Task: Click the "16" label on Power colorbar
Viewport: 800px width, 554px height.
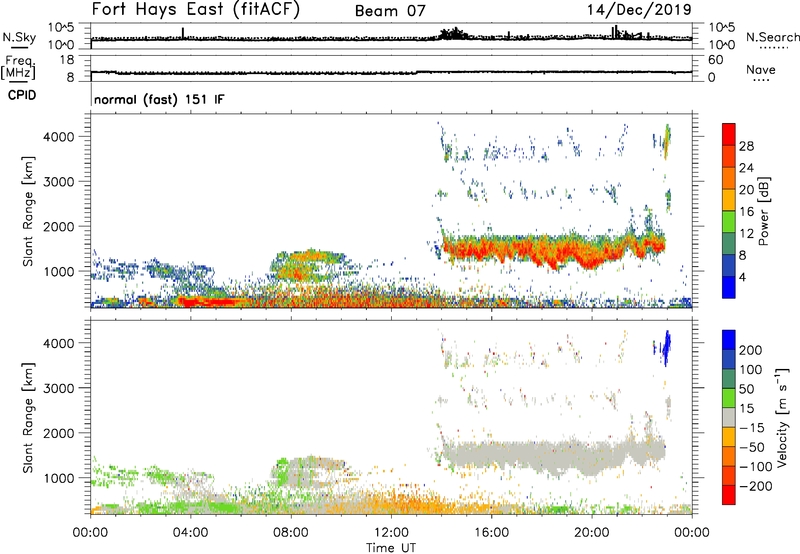Action: pyautogui.click(x=746, y=212)
